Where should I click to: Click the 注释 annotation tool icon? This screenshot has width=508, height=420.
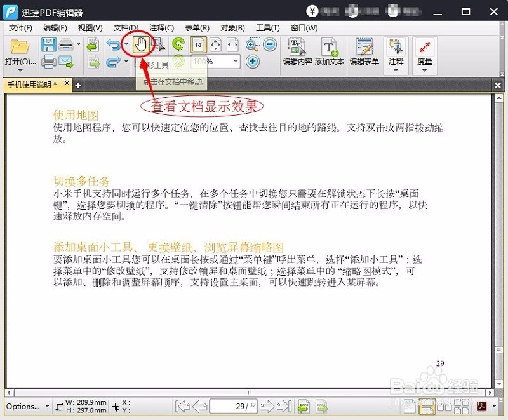pos(396,47)
